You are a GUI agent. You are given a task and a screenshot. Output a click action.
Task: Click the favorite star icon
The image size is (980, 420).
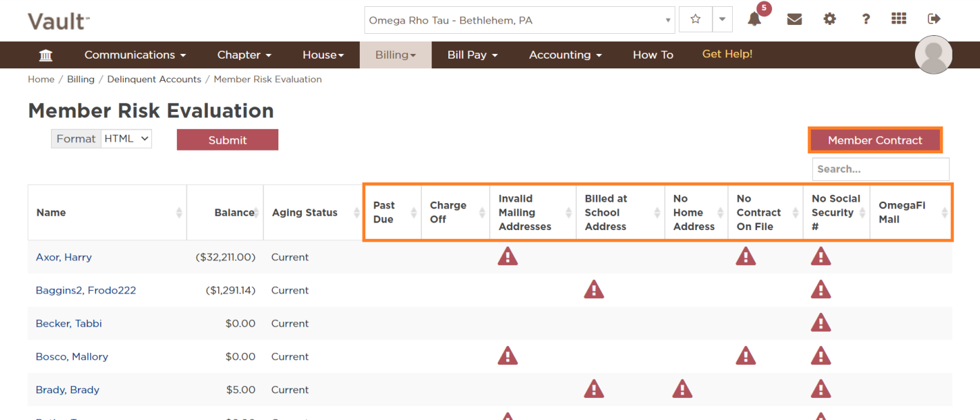(695, 20)
